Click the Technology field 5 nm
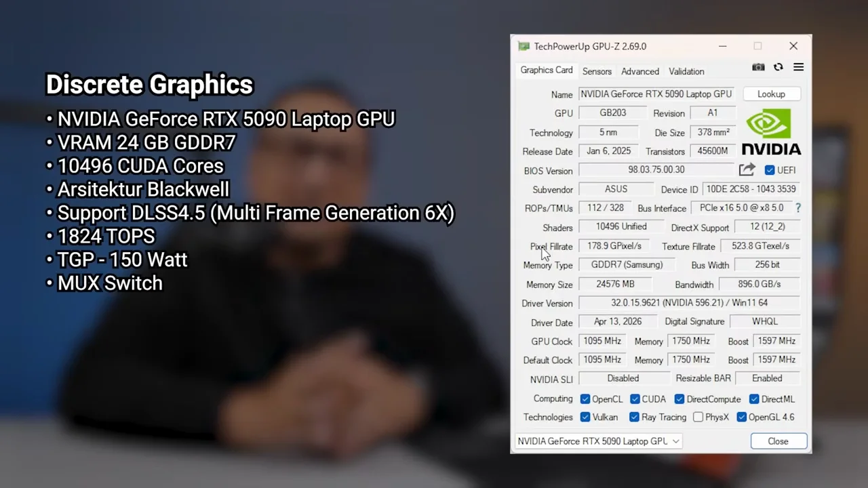 (x=608, y=132)
